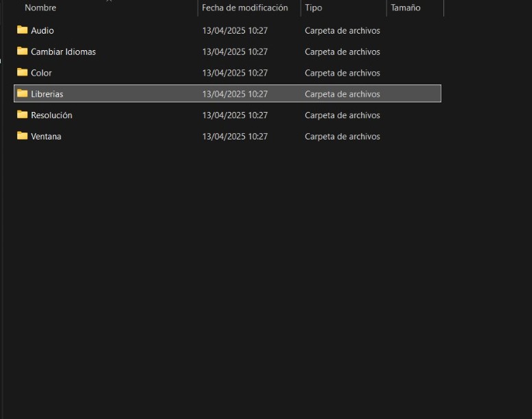Click the modification date of the Resolución folder
532x419 pixels.
coord(235,115)
